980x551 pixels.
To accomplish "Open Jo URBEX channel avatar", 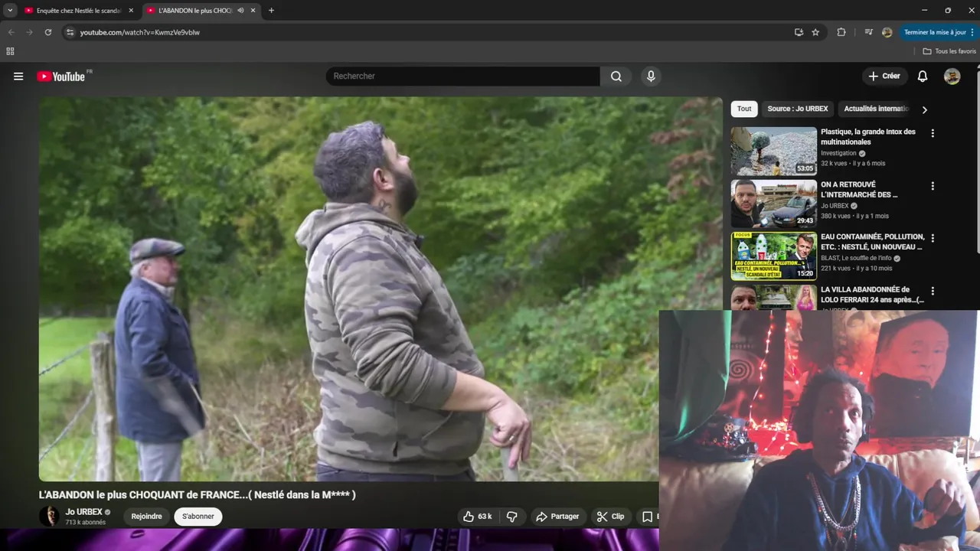I will 49,516.
